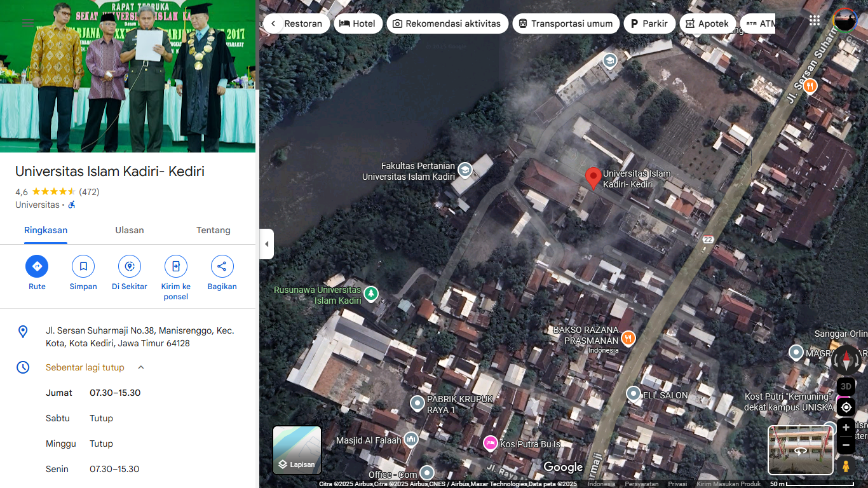Open the Street View photo thumbnail

pos(801,450)
